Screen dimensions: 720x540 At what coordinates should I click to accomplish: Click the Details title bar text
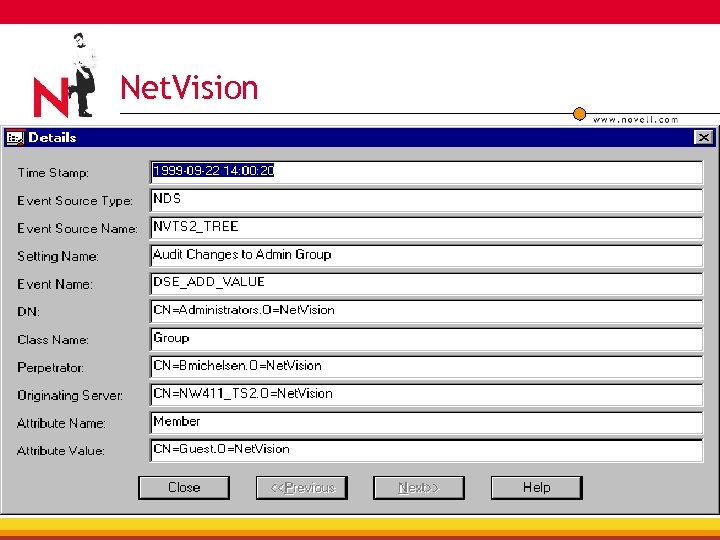[x=52, y=137]
